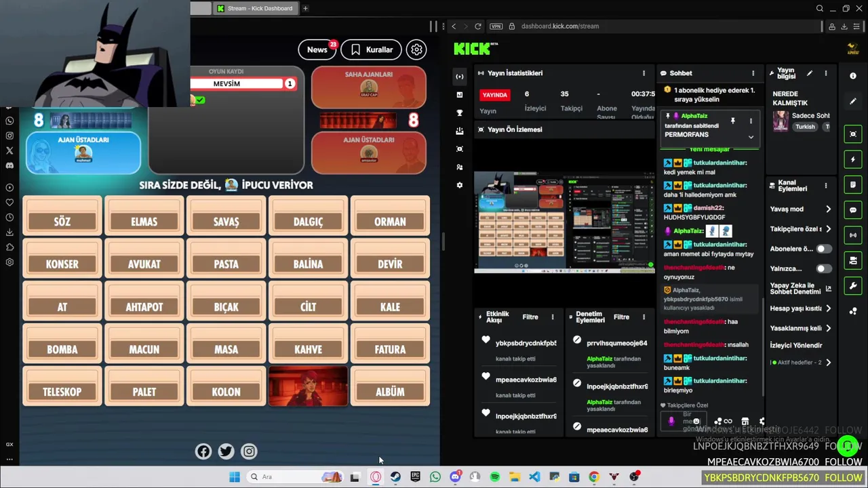The image size is (868, 488).
Task: Switch to Stream - Kick Dashboard tab
Action: [x=255, y=8]
